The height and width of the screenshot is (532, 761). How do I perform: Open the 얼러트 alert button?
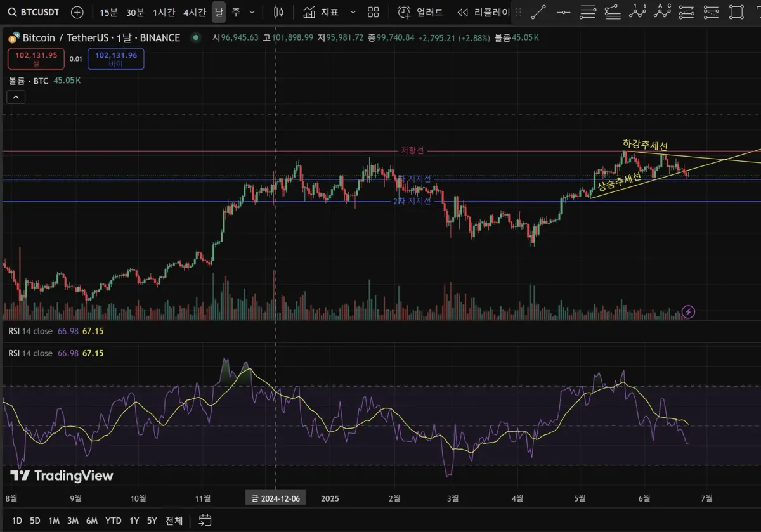(420, 12)
